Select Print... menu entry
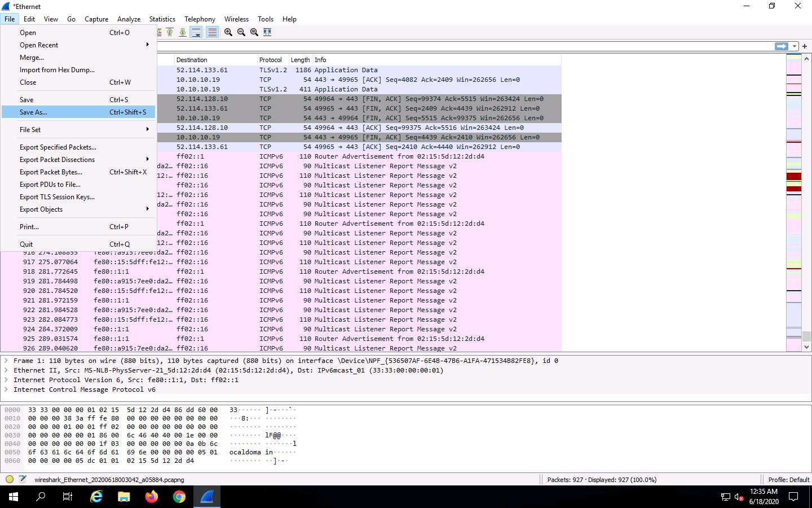 (79, 227)
